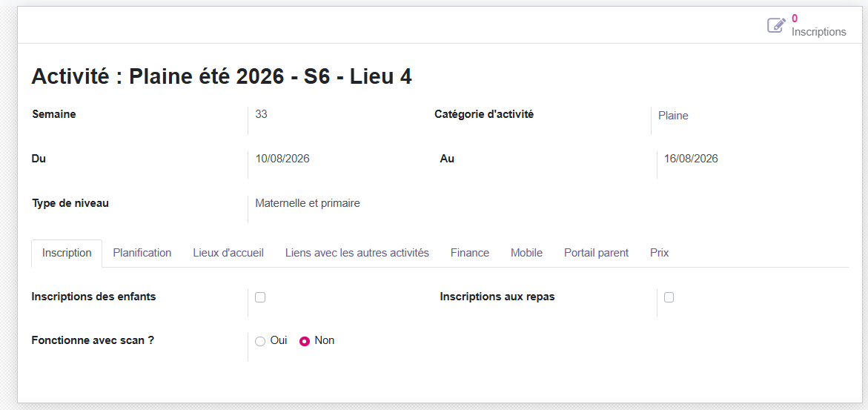The width and height of the screenshot is (868, 410).
Task: Click the Au date value 16/08/2026
Action: [x=691, y=159]
